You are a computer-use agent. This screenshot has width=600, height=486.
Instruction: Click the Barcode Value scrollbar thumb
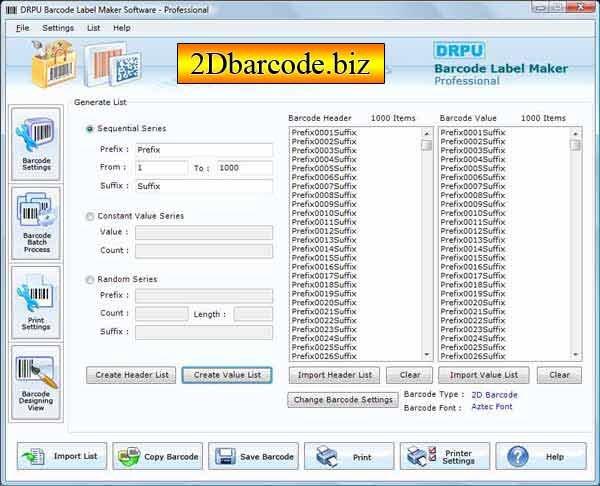[x=576, y=145]
